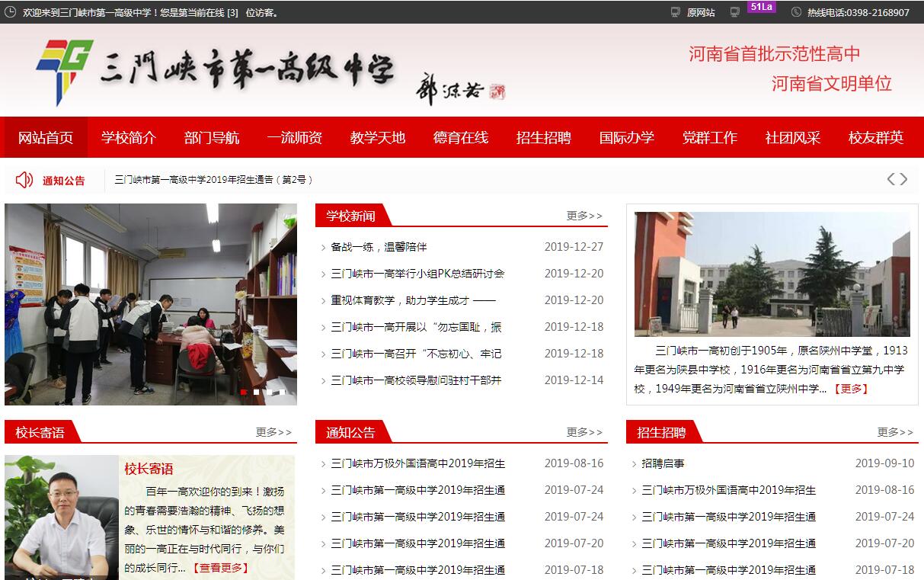
Task: Click the speaker icon beside 通知公告
Action: tap(24, 180)
